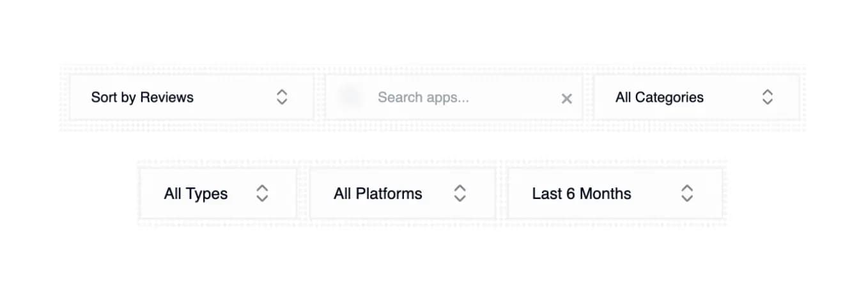Expand the All Categories dropdown
This screenshot has height=284, width=868.
pyautogui.click(x=696, y=97)
